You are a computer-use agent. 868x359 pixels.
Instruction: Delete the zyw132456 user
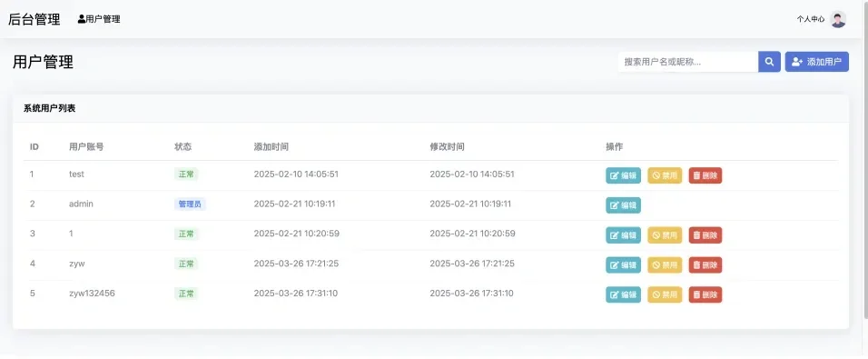point(705,294)
